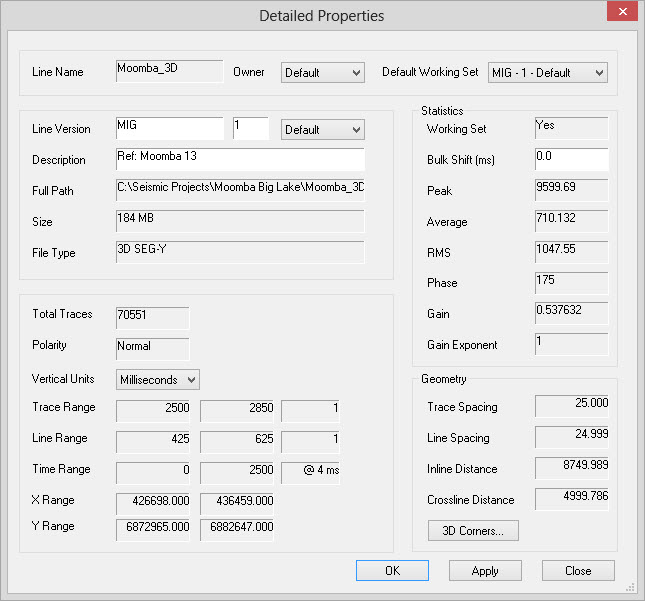The image size is (645, 601).
Task: Expand the Default Working Set dropdown
Action: tap(547, 73)
